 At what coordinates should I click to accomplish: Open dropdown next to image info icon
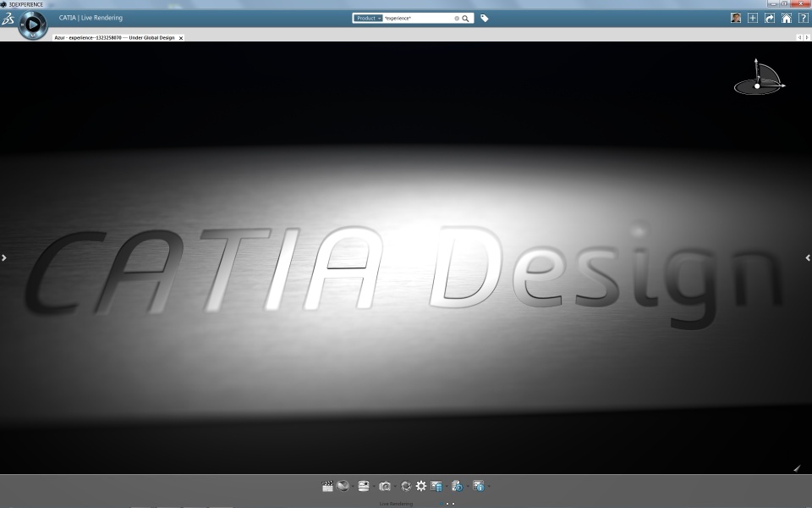489,486
